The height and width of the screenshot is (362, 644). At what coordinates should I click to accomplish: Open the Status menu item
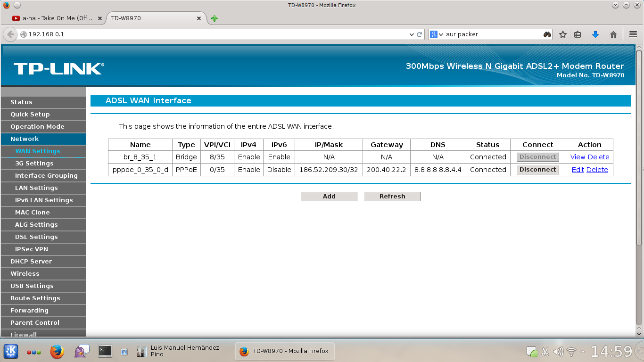(x=43, y=102)
